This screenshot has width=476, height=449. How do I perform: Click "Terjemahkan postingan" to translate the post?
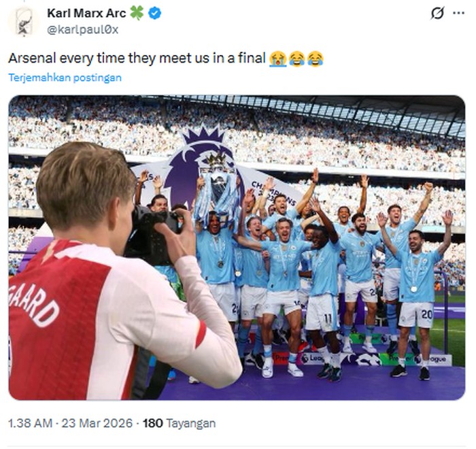65,78
